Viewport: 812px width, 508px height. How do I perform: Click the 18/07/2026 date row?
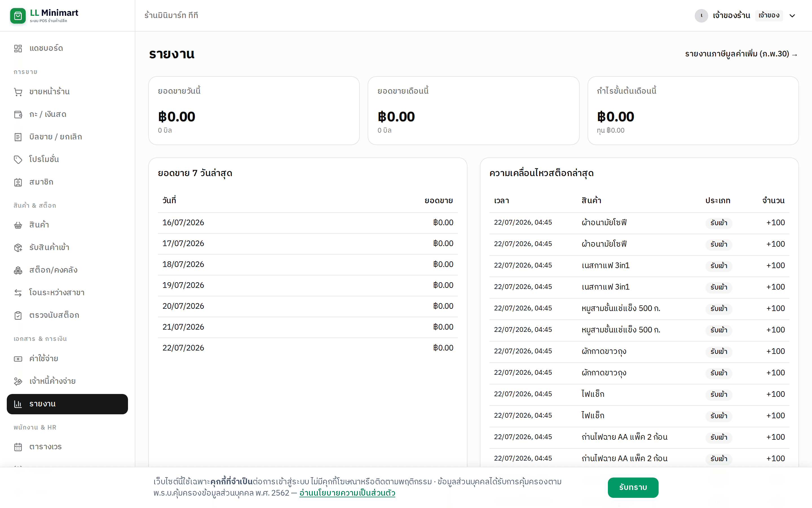pos(308,264)
